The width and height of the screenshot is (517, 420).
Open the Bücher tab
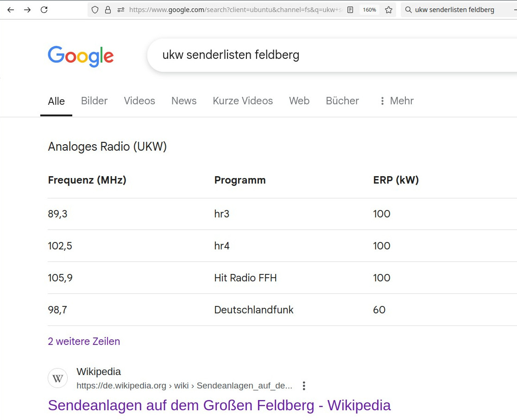click(342, 101)
